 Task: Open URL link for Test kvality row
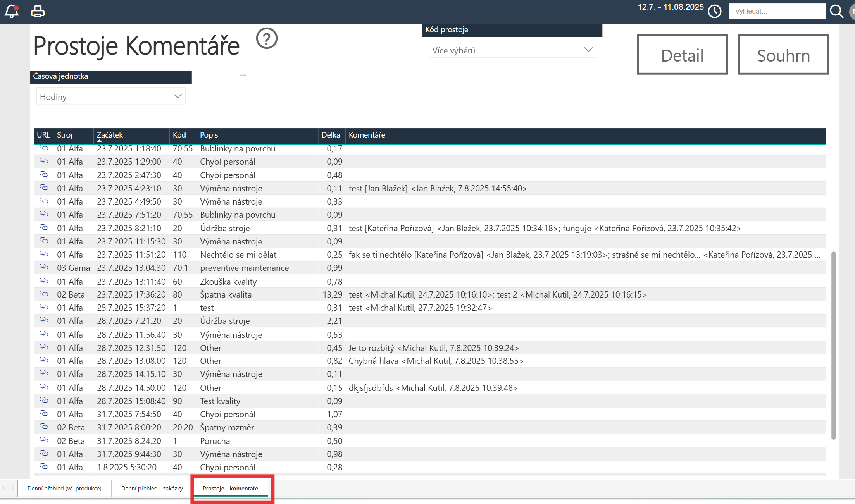(44, 400)
